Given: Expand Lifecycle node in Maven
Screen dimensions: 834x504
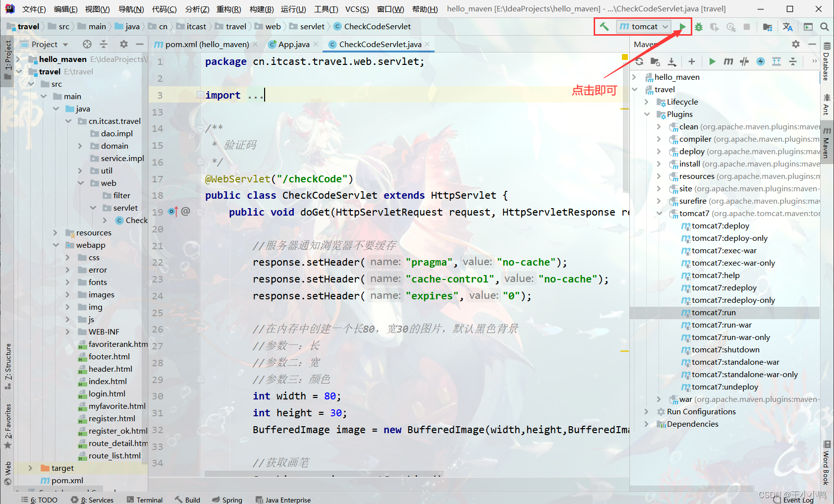Looking at the screenshot, I should click(x=647, y=102).
